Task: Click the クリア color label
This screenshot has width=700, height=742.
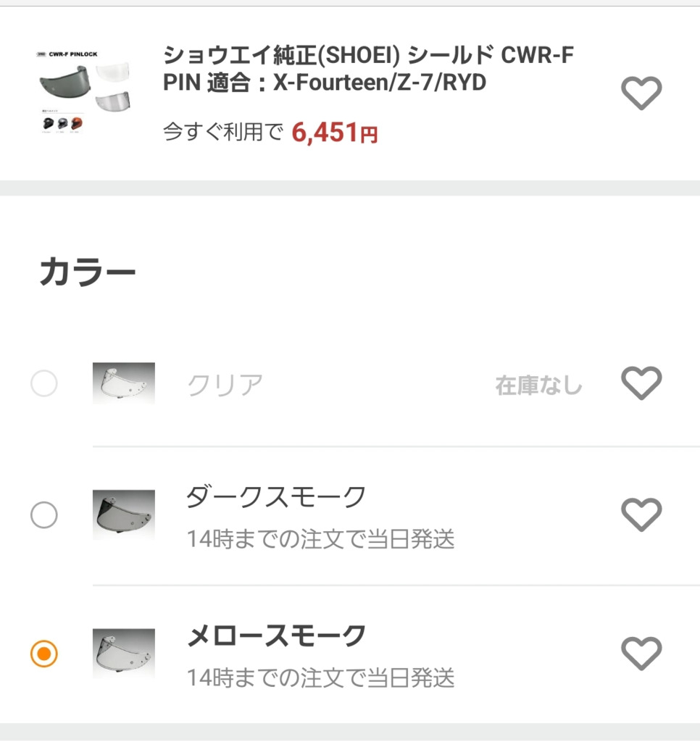Action: coord(225,385)
